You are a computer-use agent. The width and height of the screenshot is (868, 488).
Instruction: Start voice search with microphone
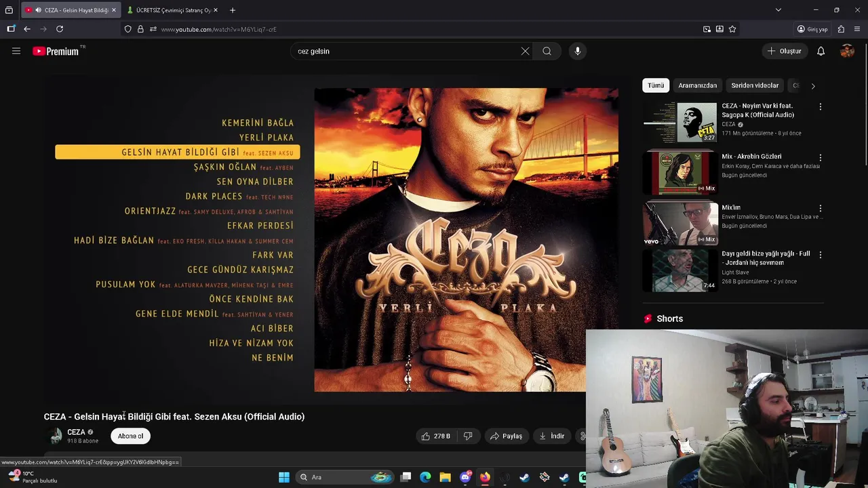pyautogui.click(x=578, y=51)
